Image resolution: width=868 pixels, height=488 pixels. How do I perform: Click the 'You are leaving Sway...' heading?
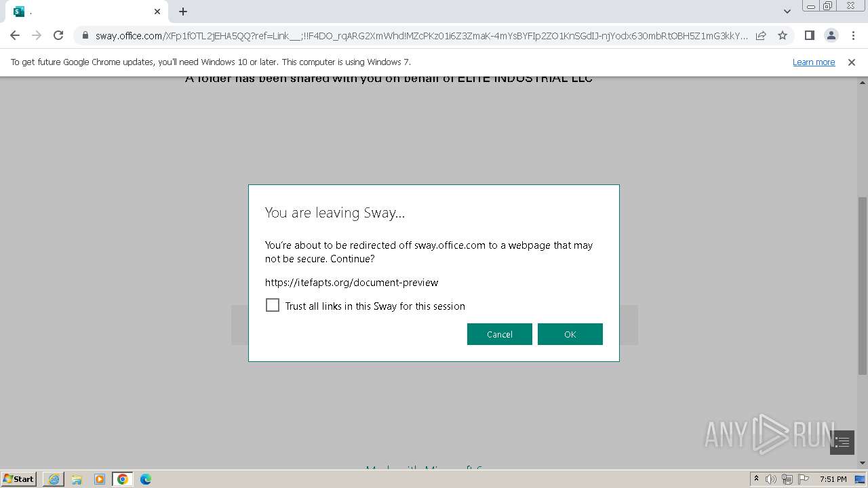point(335,213)
